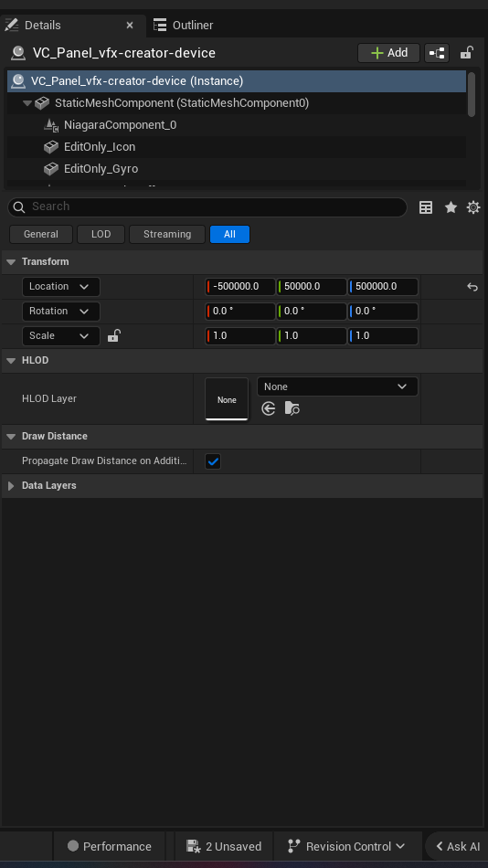Screen dimensions: 488x868
Task: Click the Details tab pencil icon
Action: [x=12, y=25]
